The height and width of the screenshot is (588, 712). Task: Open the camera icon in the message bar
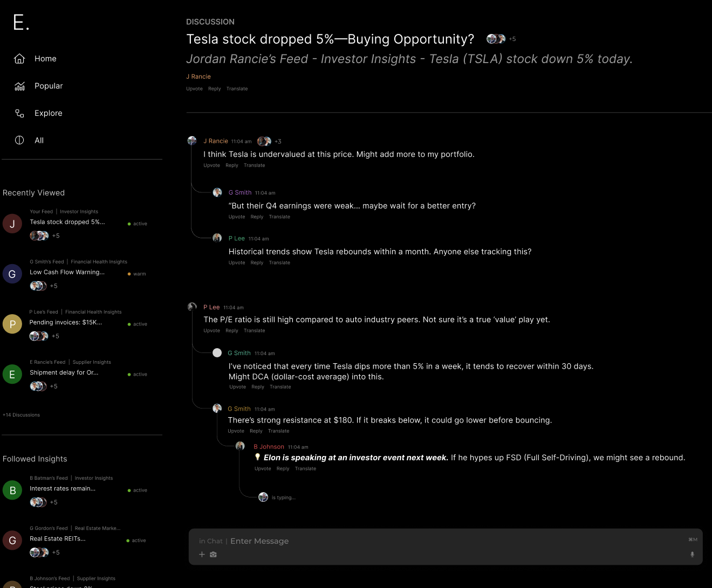pyautogui.click(x=213, y=554)
